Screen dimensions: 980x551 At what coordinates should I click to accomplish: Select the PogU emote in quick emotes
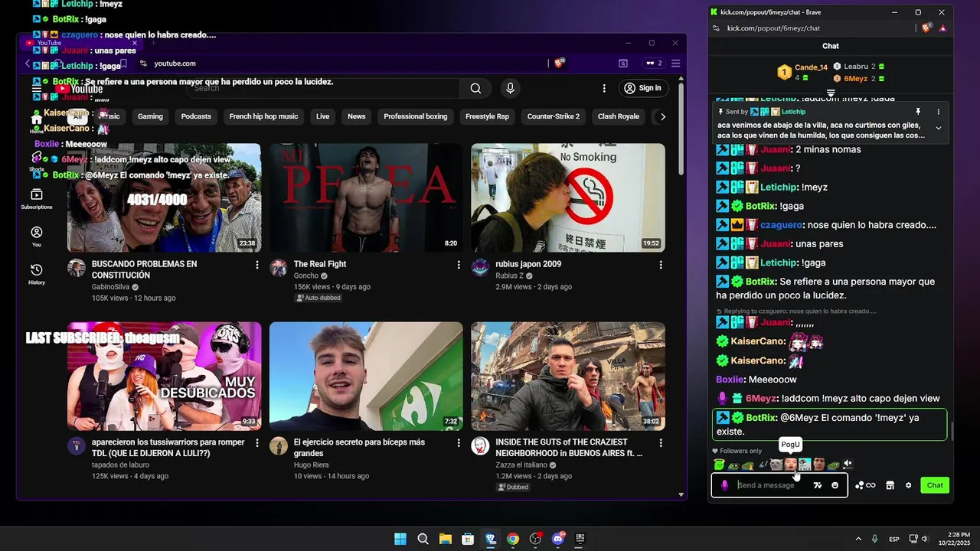tap(790, 465)
